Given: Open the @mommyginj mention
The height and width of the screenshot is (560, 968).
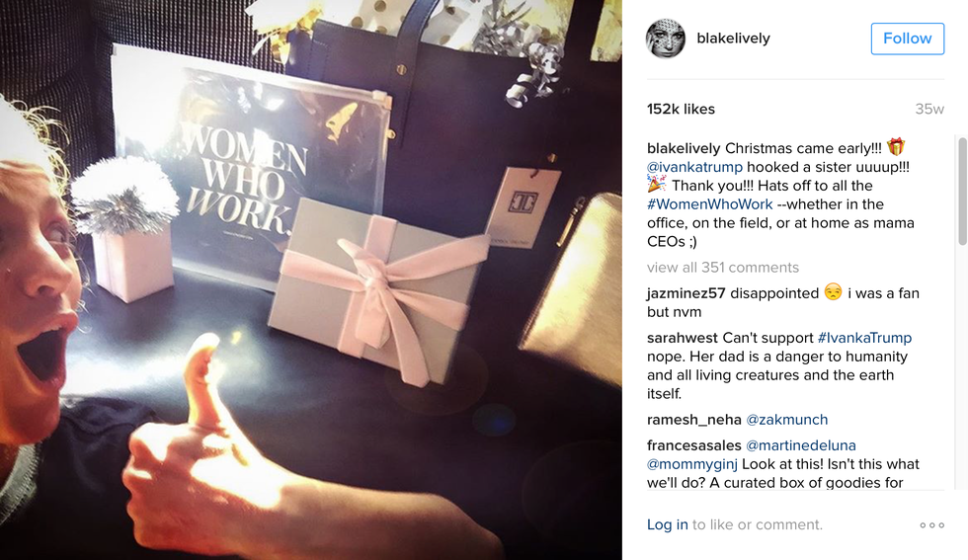Looking at the screenshot, I should click(x=692, y=464).
